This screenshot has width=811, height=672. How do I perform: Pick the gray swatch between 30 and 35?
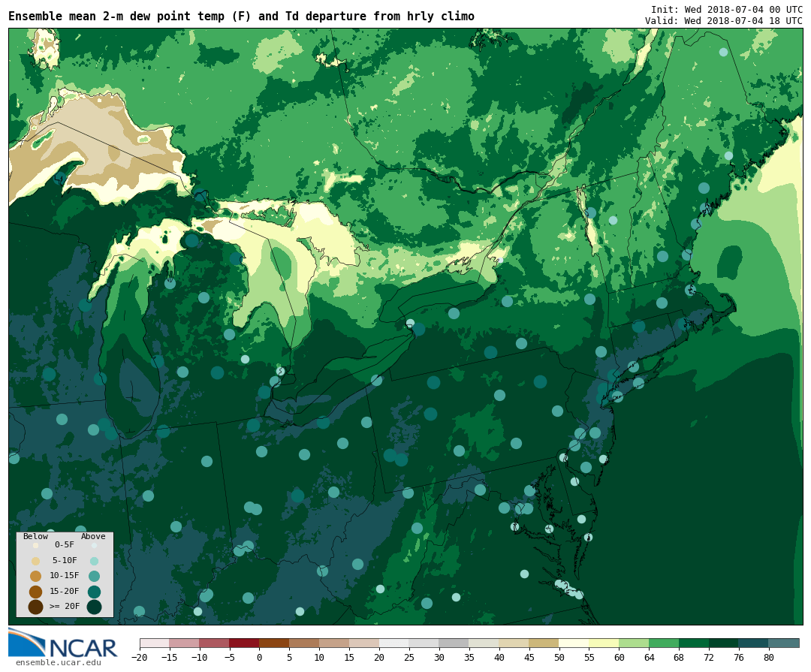tap(454, 643)
